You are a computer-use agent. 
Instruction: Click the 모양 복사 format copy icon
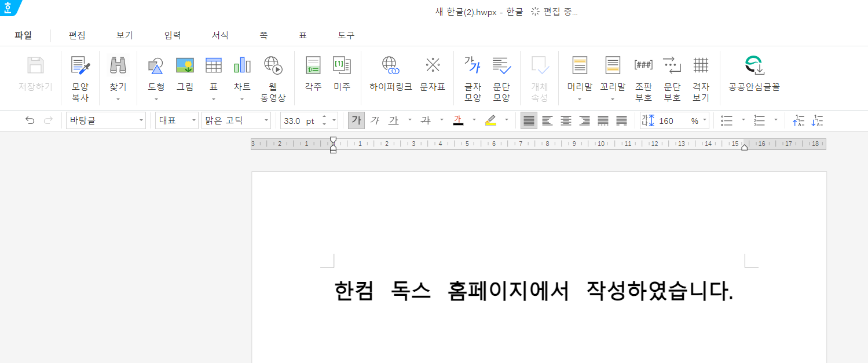pyautogui.click(x=80, y=78)
